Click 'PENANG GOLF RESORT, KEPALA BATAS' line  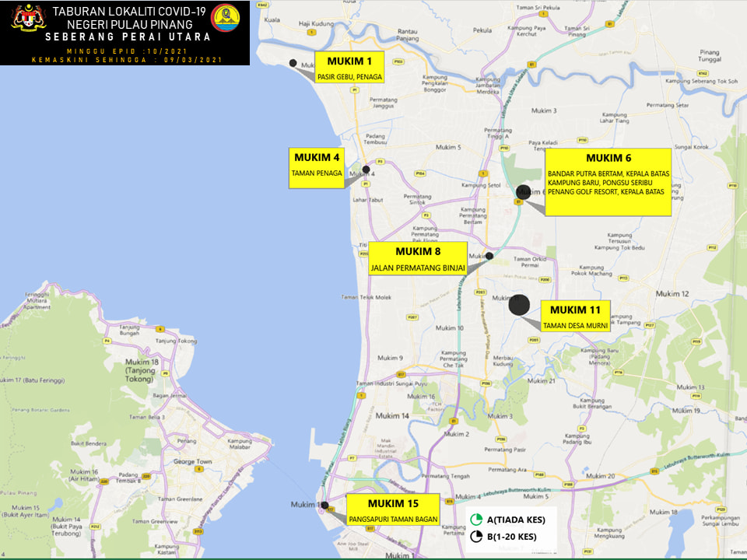[x=605, y=192]
